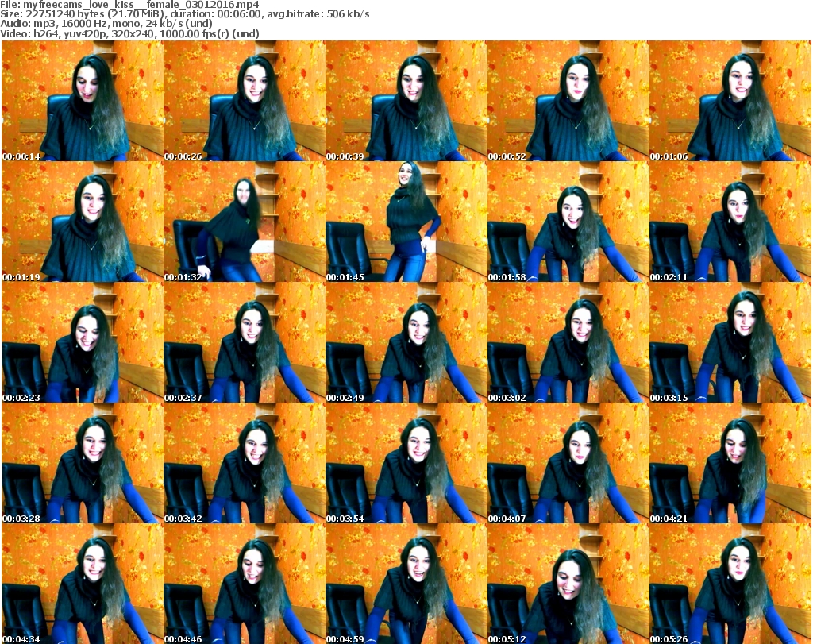Image resolution: width=813 pixels, height=644 pixels.
Task: Open the frame stamped 00:01:32
Action: point(245,222)
